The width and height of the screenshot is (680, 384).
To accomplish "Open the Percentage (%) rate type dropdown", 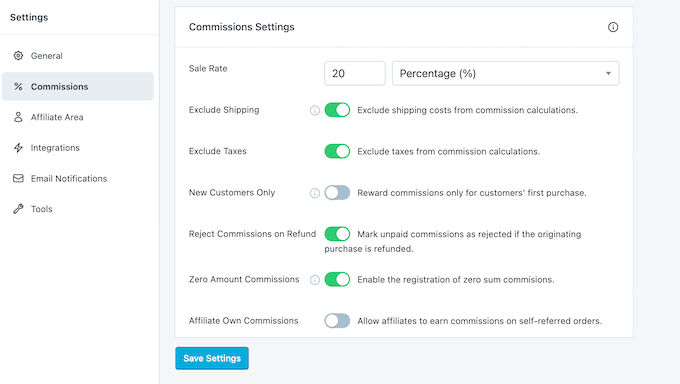I will point(505,73).
